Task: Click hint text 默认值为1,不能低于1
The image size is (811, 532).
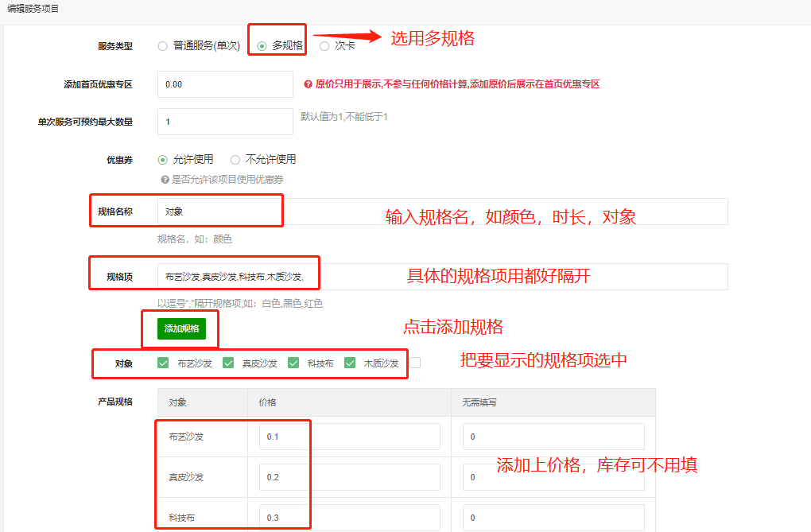Action: coord(344,116)
